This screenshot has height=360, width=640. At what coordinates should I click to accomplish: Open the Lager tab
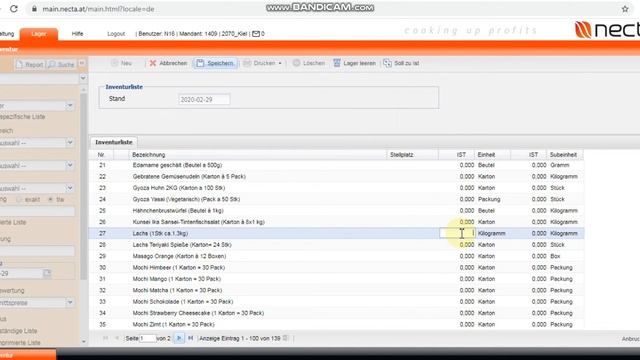pyautogui.click(x=39, y=34)
